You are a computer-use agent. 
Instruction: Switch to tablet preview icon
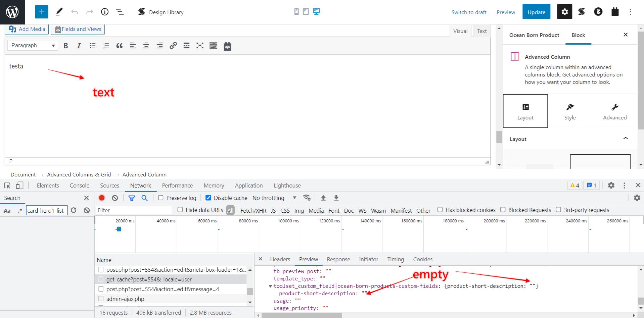(306, 12)
